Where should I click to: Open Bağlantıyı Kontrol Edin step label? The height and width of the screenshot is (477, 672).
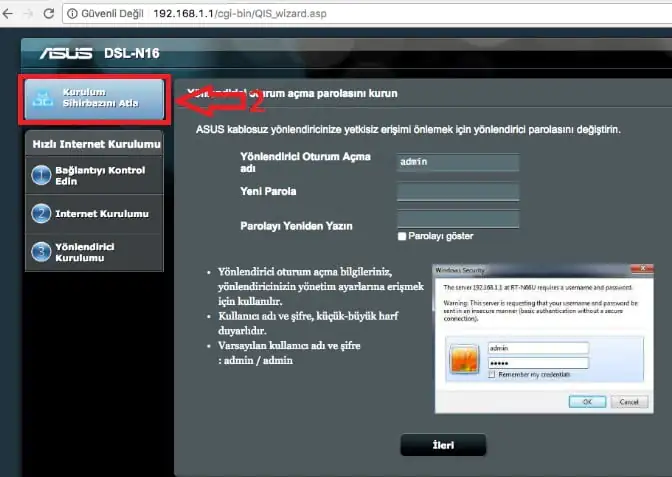(100, 176)
